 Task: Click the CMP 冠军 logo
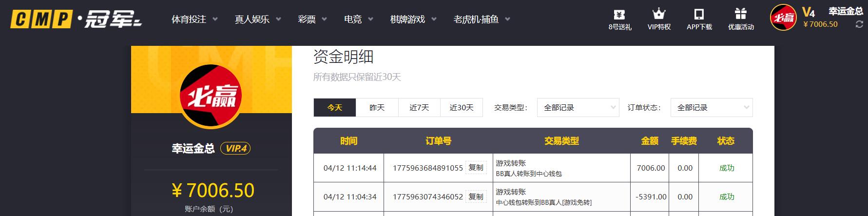[76, 20]
